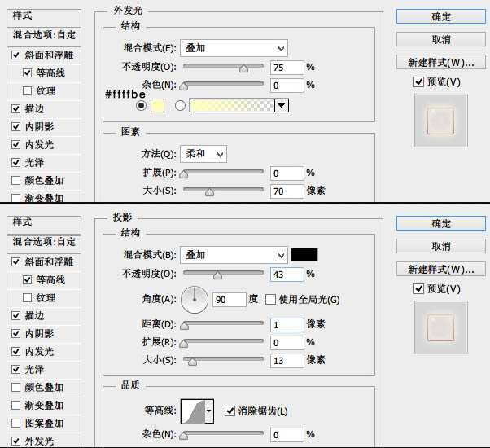Uncheck 消除锯齿(L) checkbox
This screenshot has height=448, width=490.
(x=230, y=411)
